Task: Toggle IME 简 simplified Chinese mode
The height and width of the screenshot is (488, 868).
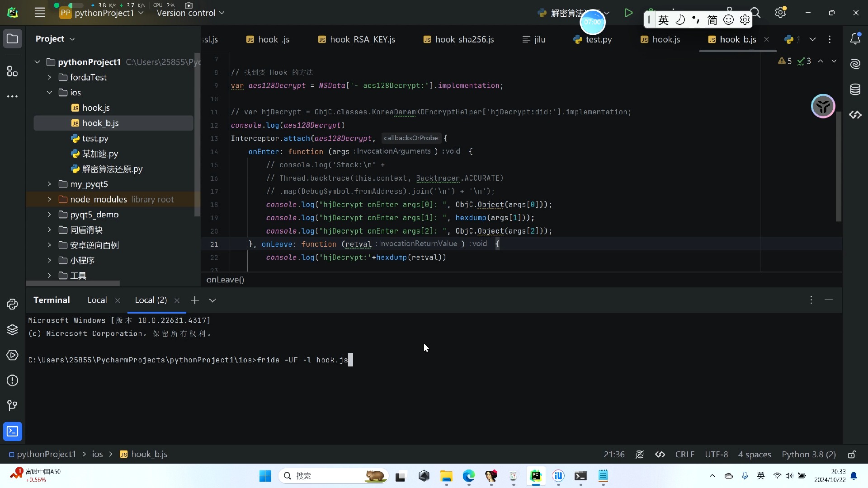Action: coord(712,20)
